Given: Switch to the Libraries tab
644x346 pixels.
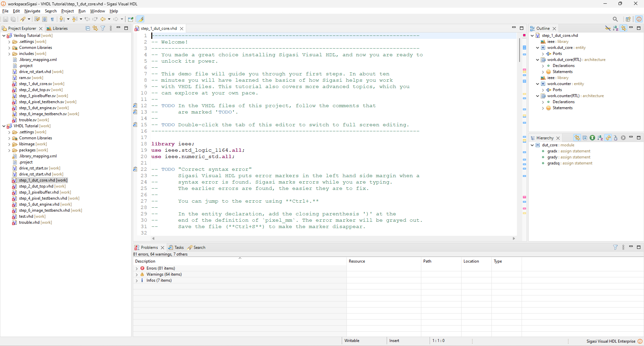Looking at the screenshot, I should pyautogui.click(x=57, y=28).
